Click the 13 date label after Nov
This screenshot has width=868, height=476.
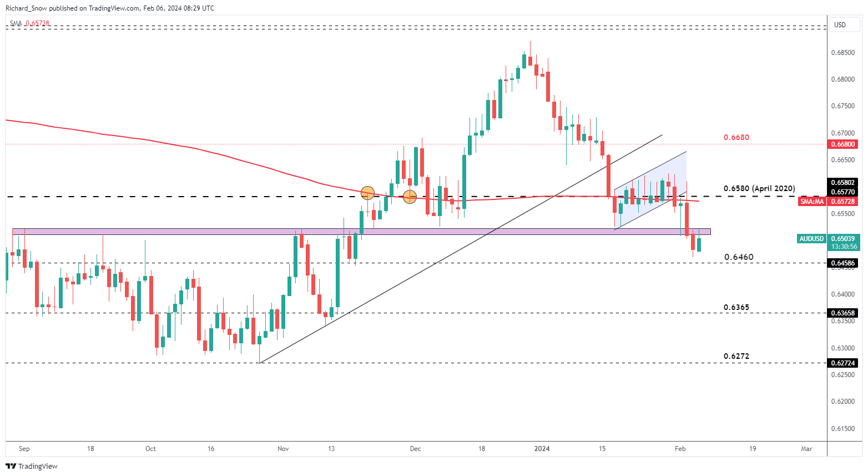click(x=331, y=449)
